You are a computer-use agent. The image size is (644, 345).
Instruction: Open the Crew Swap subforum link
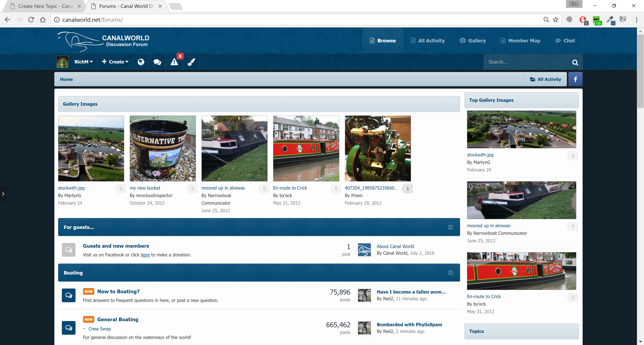pos(99,329)
